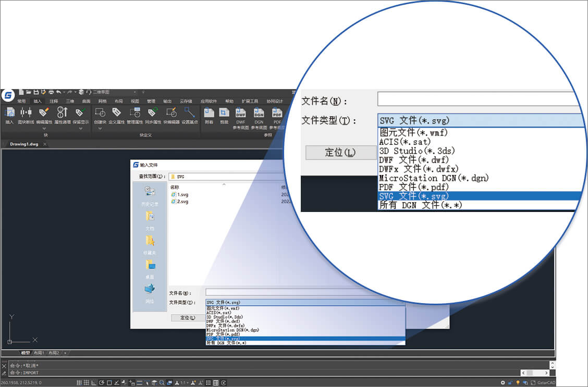
Task: Click the Save icon in quick access toolbar
Action: click(x=36, y=92)
